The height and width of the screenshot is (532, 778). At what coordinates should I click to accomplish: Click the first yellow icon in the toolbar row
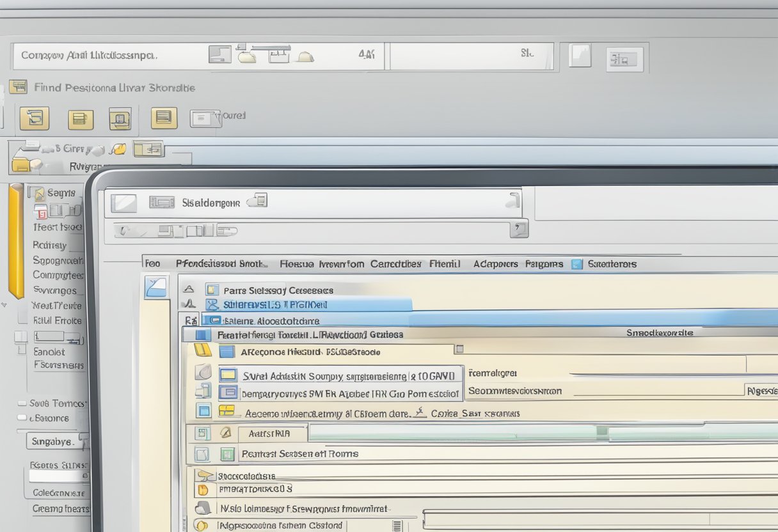tap(34, 118)
